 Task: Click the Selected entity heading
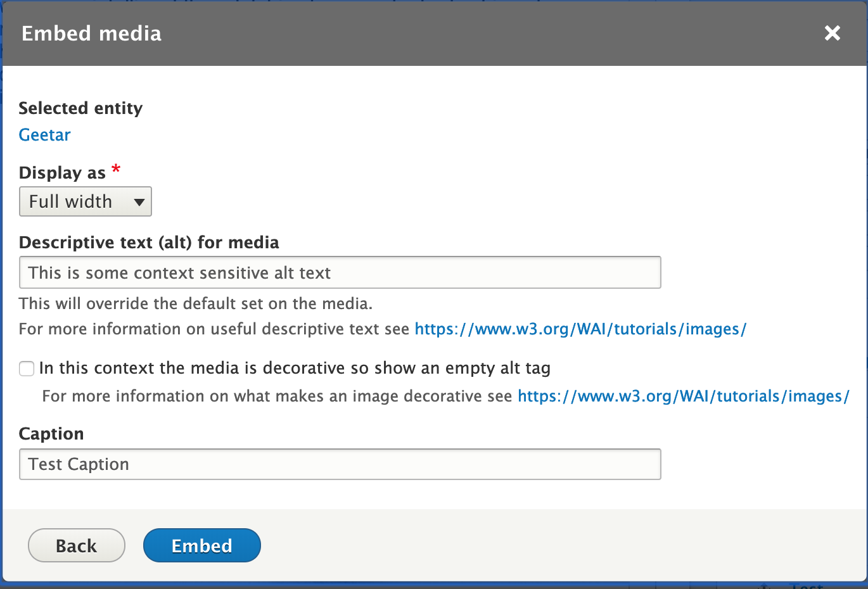tap(80, 108)
